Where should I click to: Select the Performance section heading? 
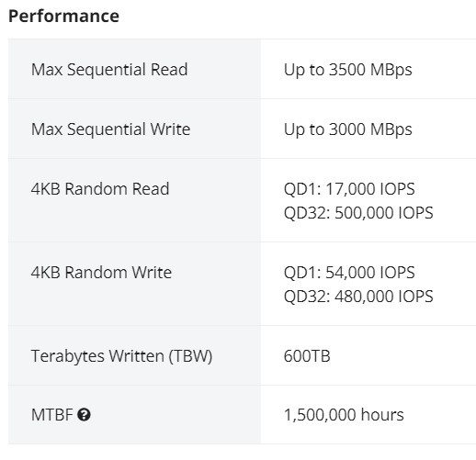(63, 17)
